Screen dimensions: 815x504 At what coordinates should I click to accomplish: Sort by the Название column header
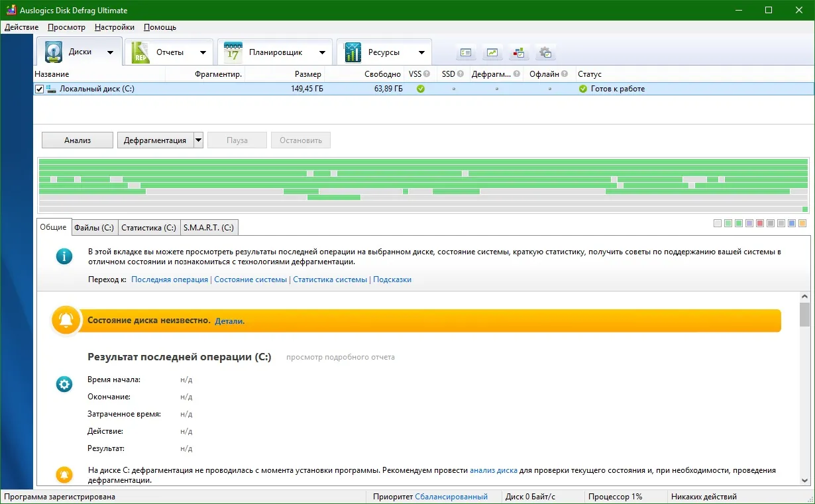(x=52, y=74)
